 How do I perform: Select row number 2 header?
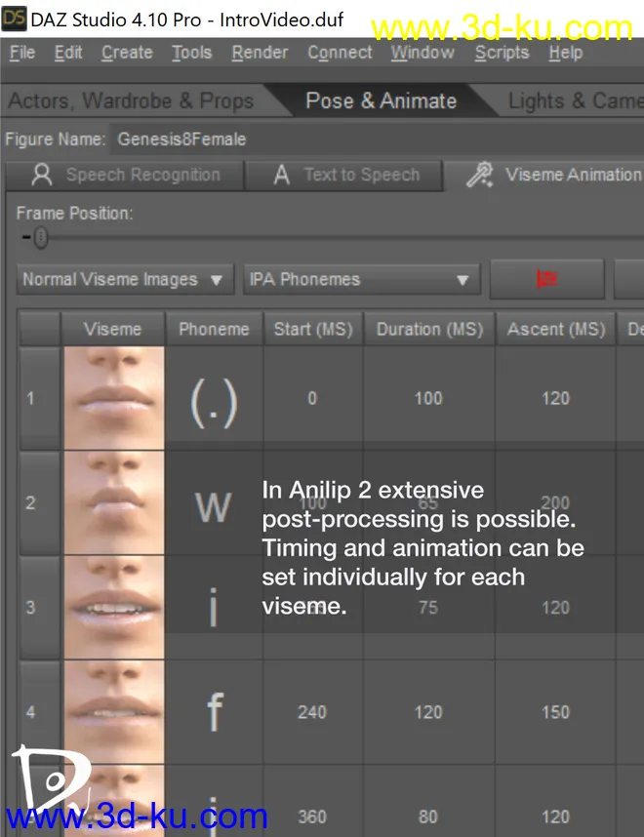click(39, 502)
